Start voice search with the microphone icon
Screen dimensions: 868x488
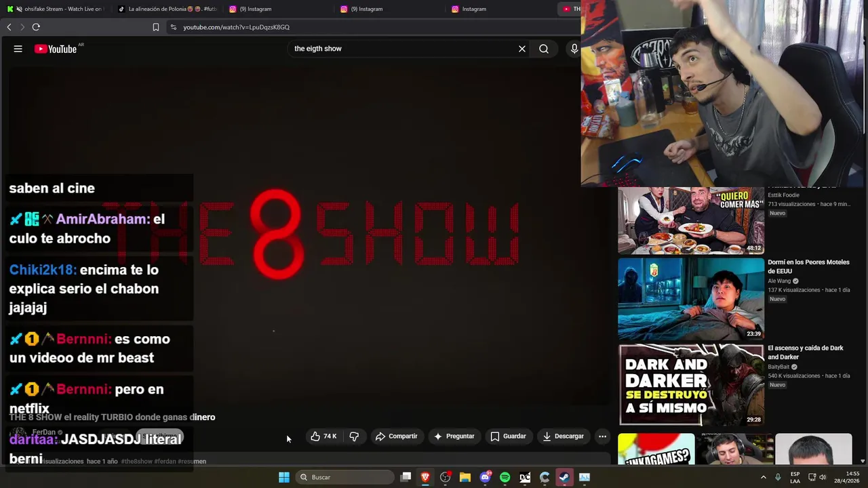[574, 49]
